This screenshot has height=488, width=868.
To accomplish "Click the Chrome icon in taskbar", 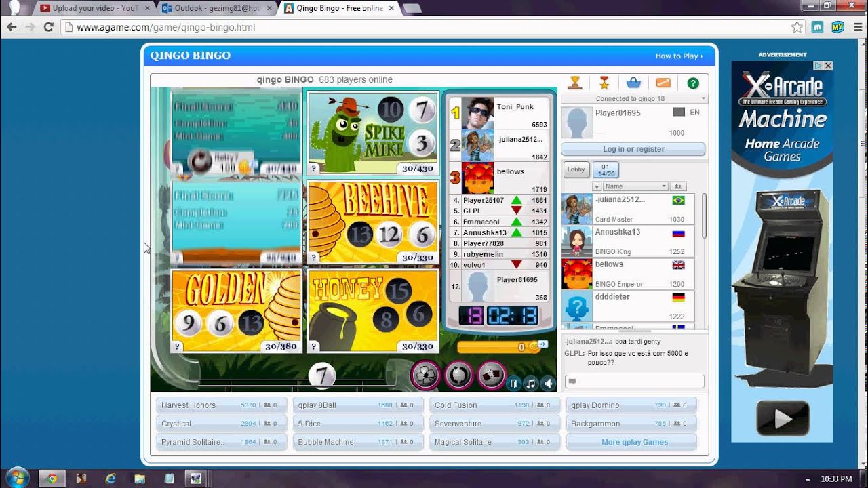I will click(52, 479).
